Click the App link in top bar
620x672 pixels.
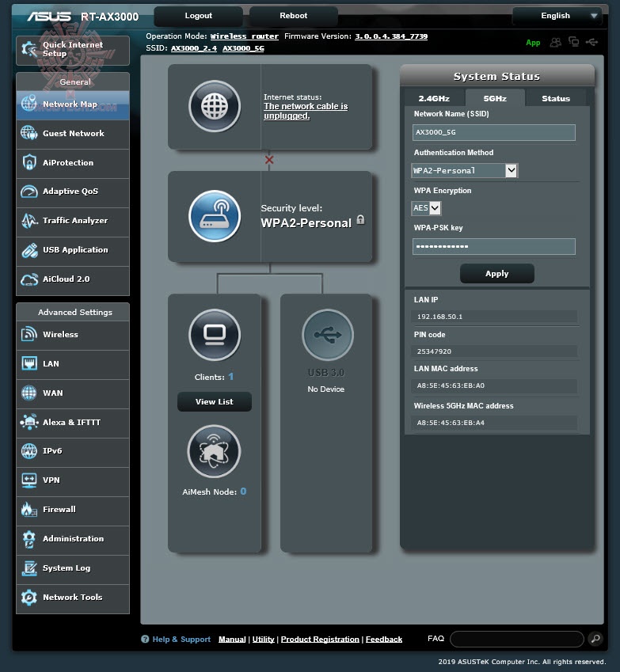point(533,43)
